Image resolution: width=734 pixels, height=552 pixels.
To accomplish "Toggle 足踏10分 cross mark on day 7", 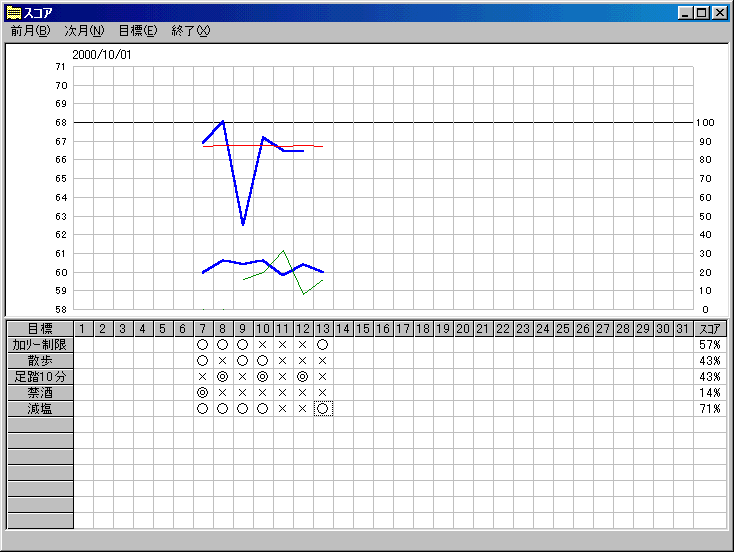I will coord(202,377).
